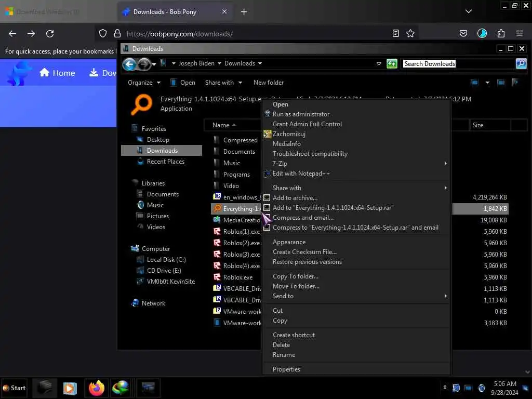Click the green refresh icon in Explorer
The image size is (532, 399).
point(392,63)
